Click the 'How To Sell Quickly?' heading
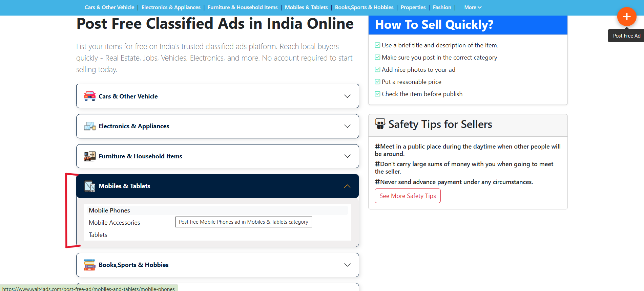This screenshot has height=291, width=644. [x=434, y=25]
